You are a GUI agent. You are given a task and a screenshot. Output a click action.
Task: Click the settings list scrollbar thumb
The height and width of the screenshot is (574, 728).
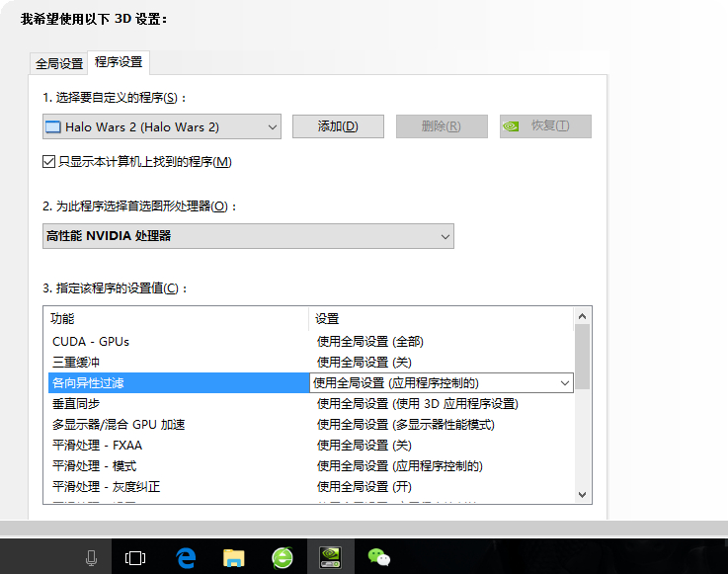pyautogui.click(x=582, y=357)
